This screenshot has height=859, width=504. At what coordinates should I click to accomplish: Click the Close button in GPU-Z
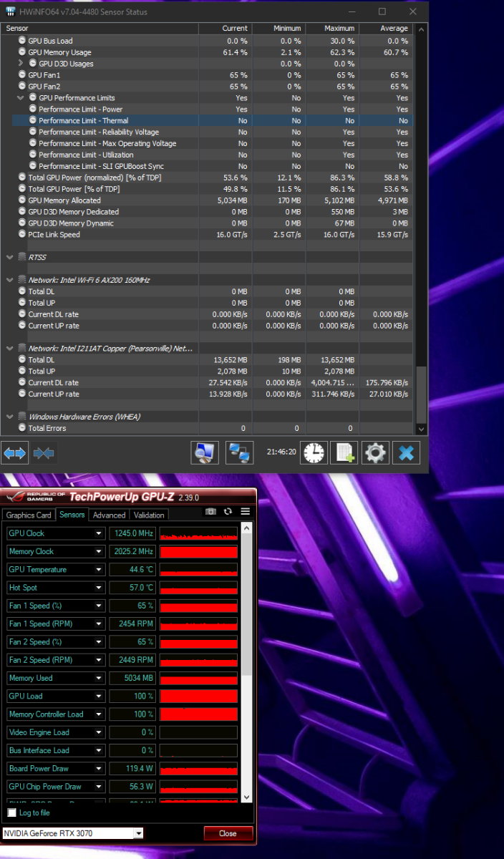tap(228, 833)
